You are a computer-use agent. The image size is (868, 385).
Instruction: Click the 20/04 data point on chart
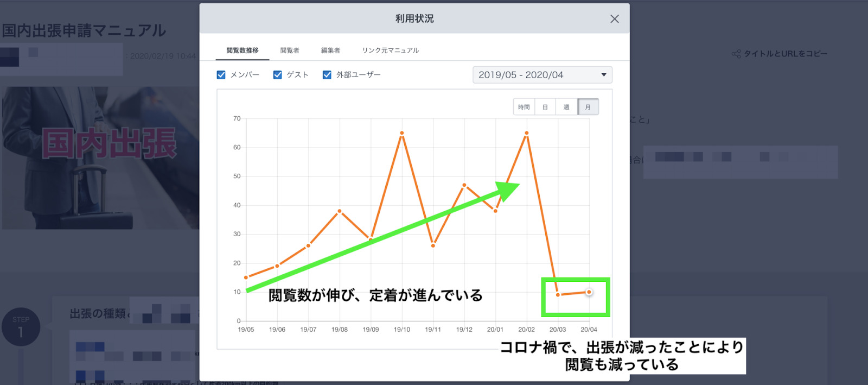click(589, 292)
